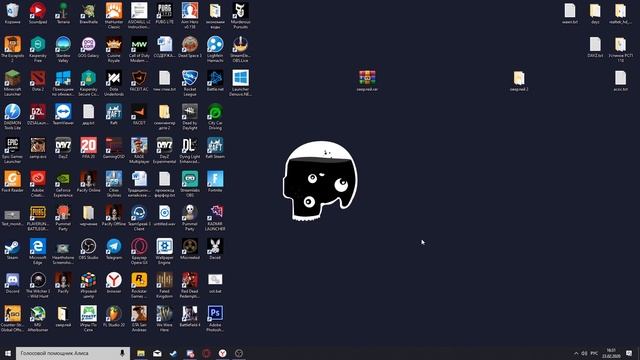Viewport: 640px width, 360px height.
Task: Select the Wallpaper Engine icon
Action: click(164, 251)
